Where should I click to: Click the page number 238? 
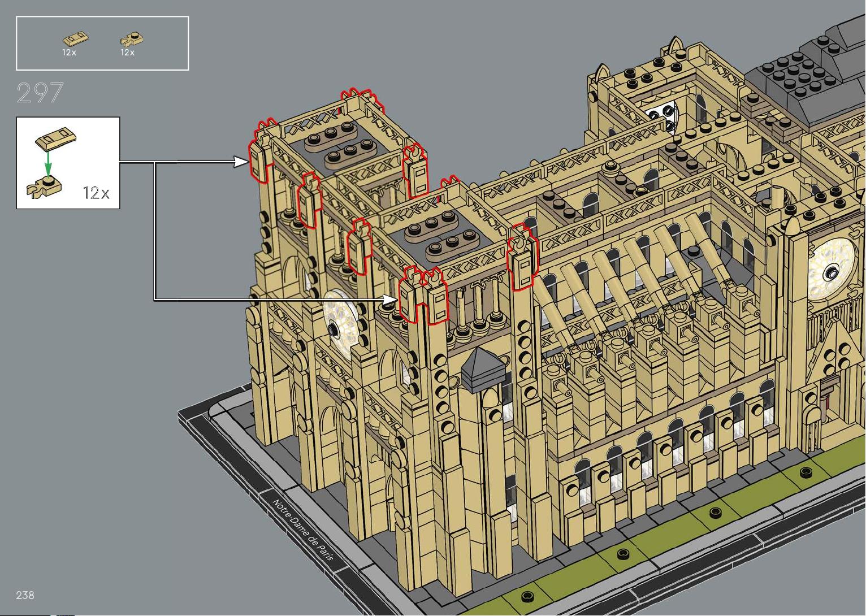(x=25, y=595)
